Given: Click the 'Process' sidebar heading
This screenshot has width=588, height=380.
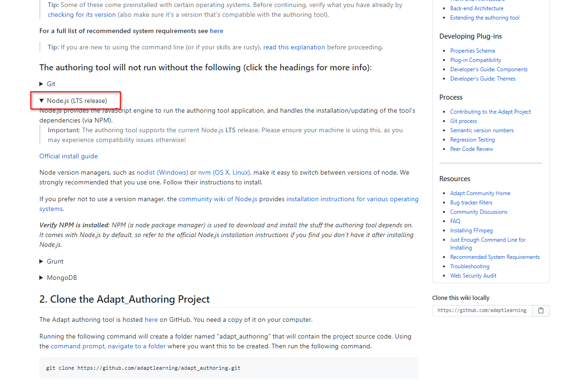Looking at the screenshot, I should point(451,97).
